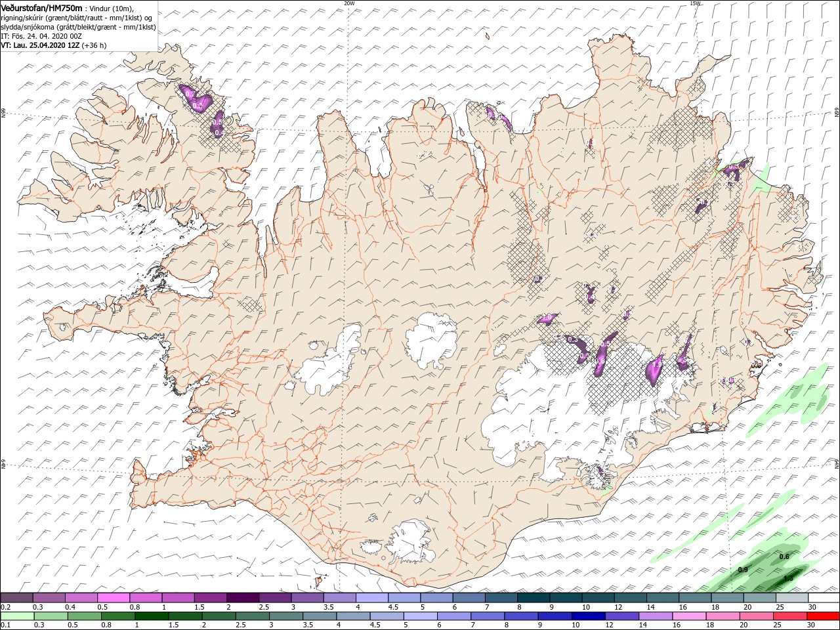The width and height of the screenshot is (840, 630).
Task: Pick the darkest purple snow swatch between 2 and 2.5
Action: coord(243,598)
